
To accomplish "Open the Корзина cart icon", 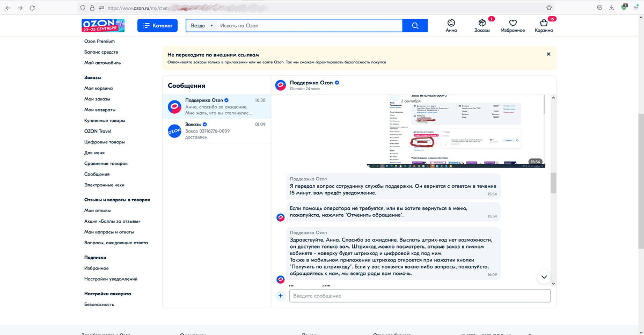I will pos(544,26).
